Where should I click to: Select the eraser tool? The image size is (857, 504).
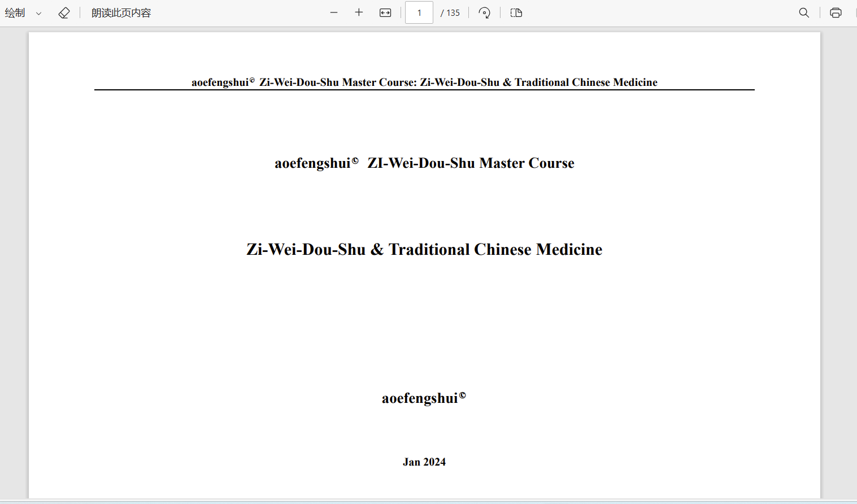(64, 12)
